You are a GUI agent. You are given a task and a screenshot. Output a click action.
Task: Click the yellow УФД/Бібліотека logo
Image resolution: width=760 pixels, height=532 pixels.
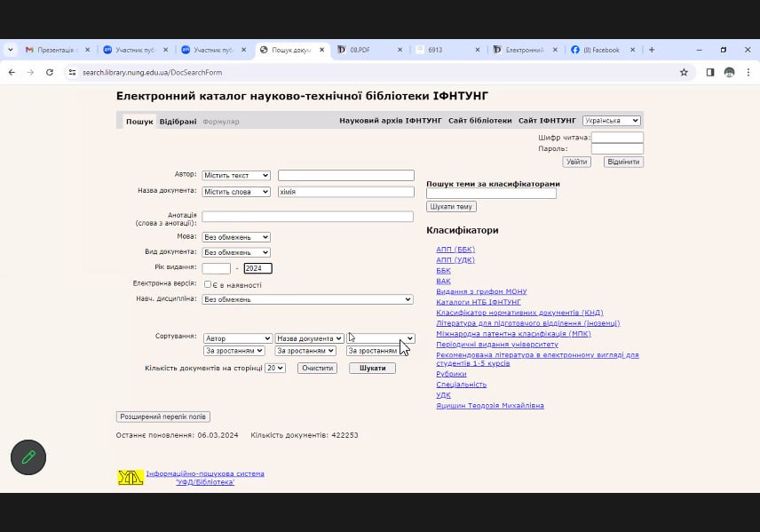131,478
